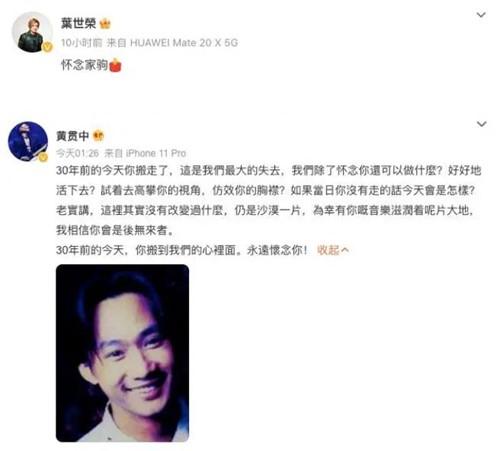
Task: Open the options chevron on 葉世榮's post
Action: tap(481, 15)
